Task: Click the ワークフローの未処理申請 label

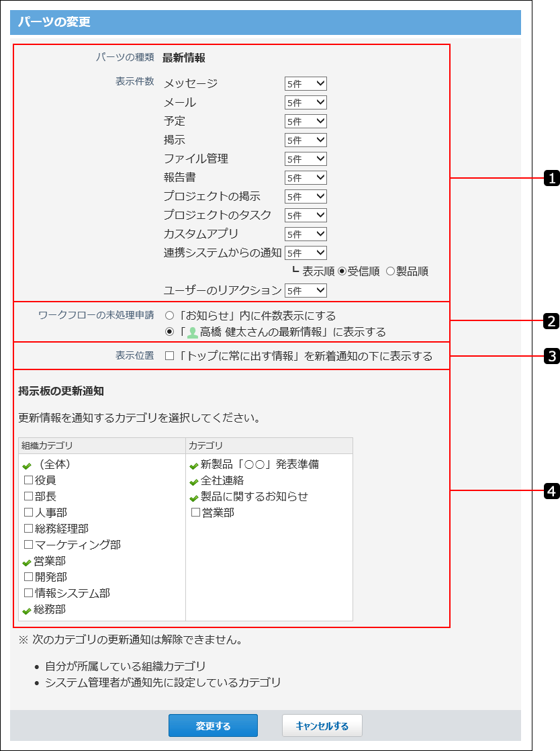Action: pos(96,315)
